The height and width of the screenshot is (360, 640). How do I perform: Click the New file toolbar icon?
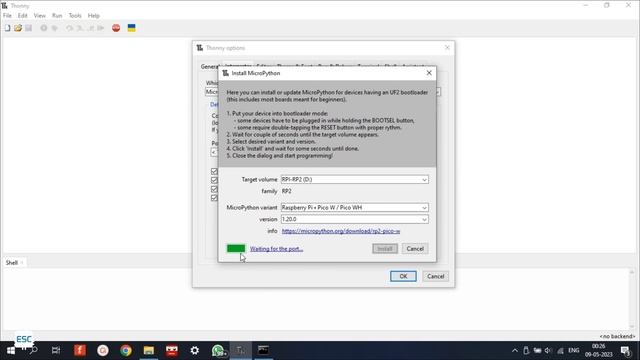[x=7, y=28]
